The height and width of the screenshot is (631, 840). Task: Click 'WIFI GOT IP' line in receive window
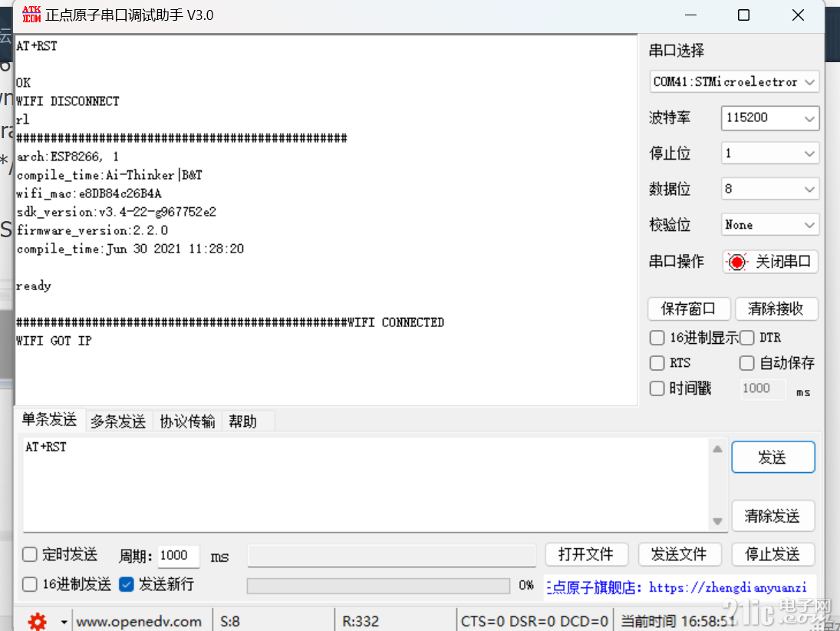[54, 341]
